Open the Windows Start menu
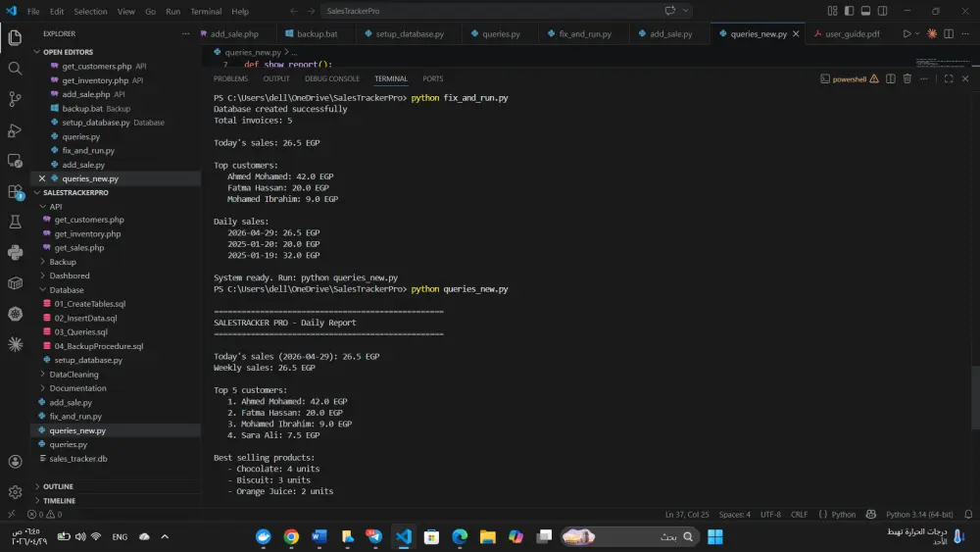 715,536
